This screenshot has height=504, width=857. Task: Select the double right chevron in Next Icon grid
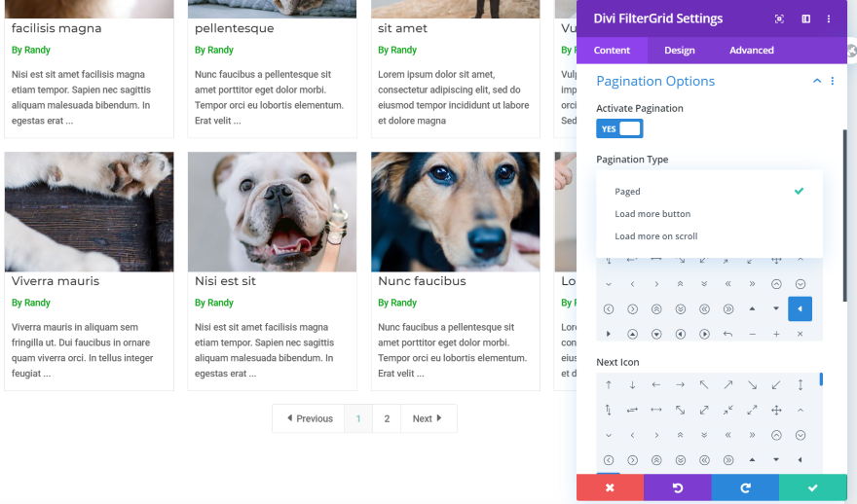(752, 435)
